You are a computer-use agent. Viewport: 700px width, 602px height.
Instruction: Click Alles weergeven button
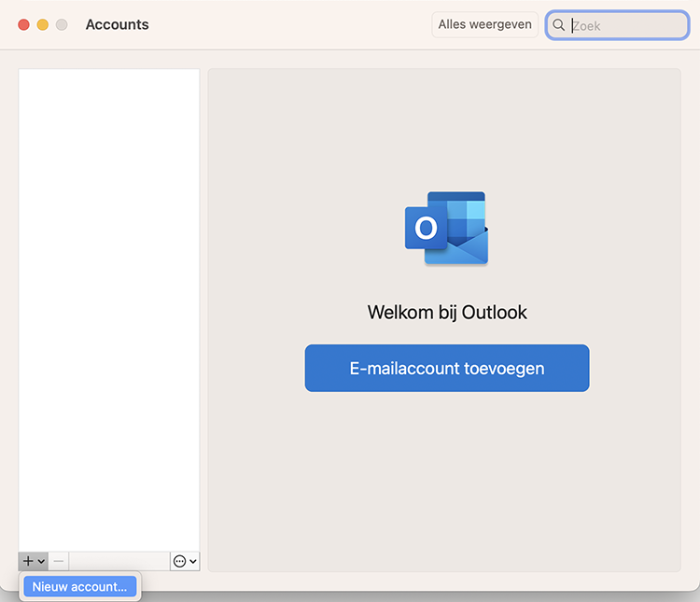tap(484, 24)
